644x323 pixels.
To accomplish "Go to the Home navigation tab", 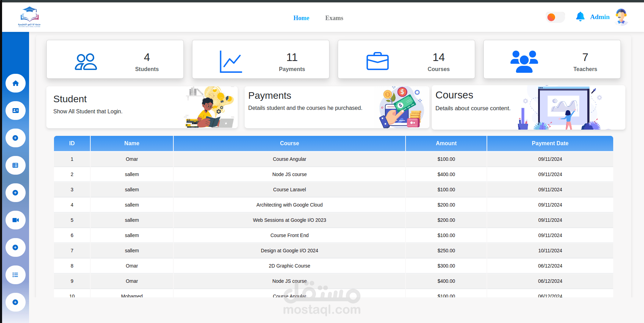I will tap(301, 18).
